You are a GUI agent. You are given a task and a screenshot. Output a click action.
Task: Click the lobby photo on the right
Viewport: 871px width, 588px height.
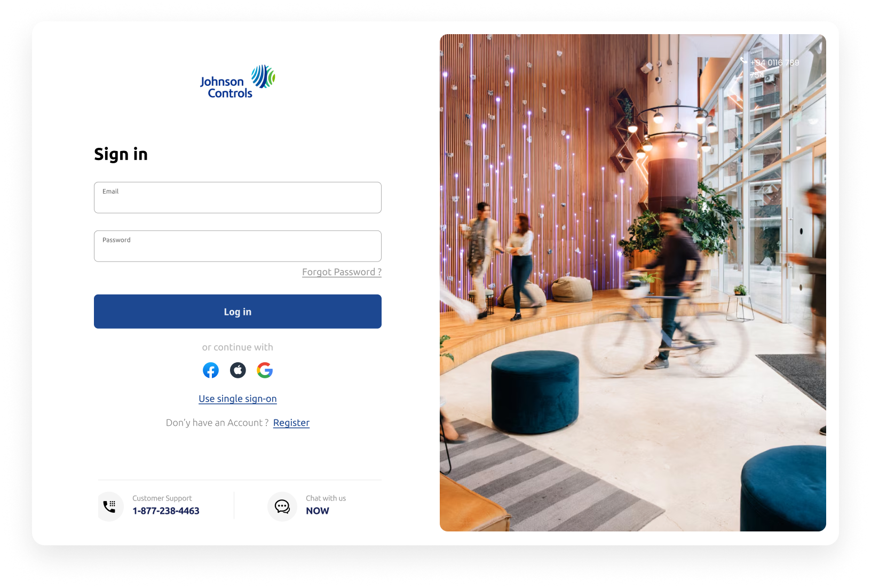pos(633,283)
